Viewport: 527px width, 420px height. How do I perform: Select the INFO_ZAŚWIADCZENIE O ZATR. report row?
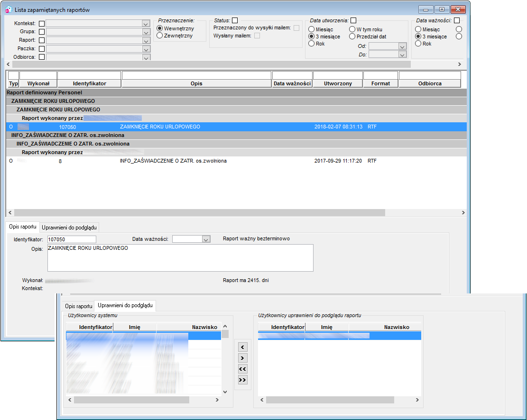236,161
